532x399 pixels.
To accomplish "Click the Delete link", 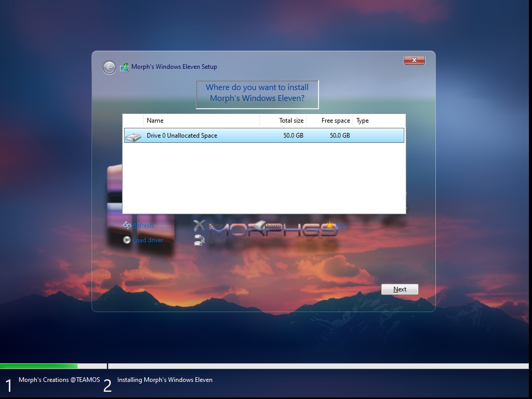I will [214, 226].
